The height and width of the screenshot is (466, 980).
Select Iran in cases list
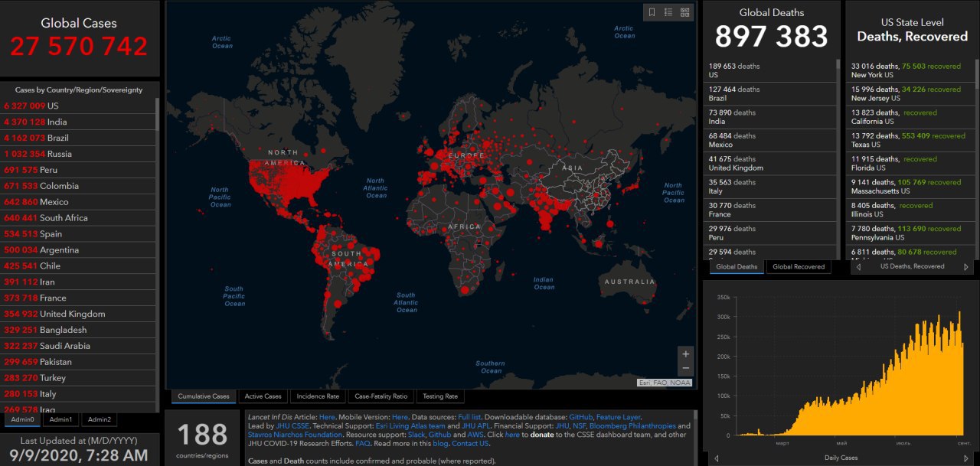78,282
